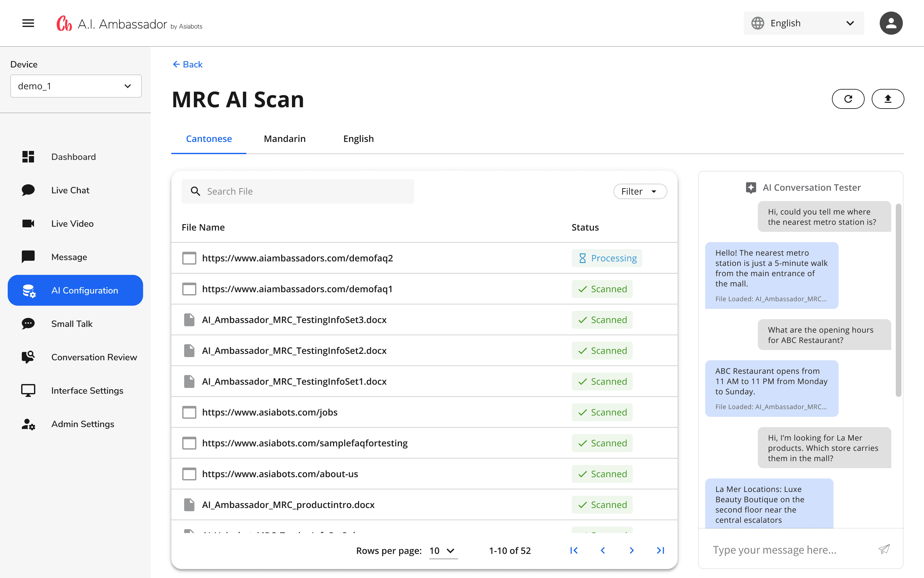Focus the Search File input

pos(298,191)
